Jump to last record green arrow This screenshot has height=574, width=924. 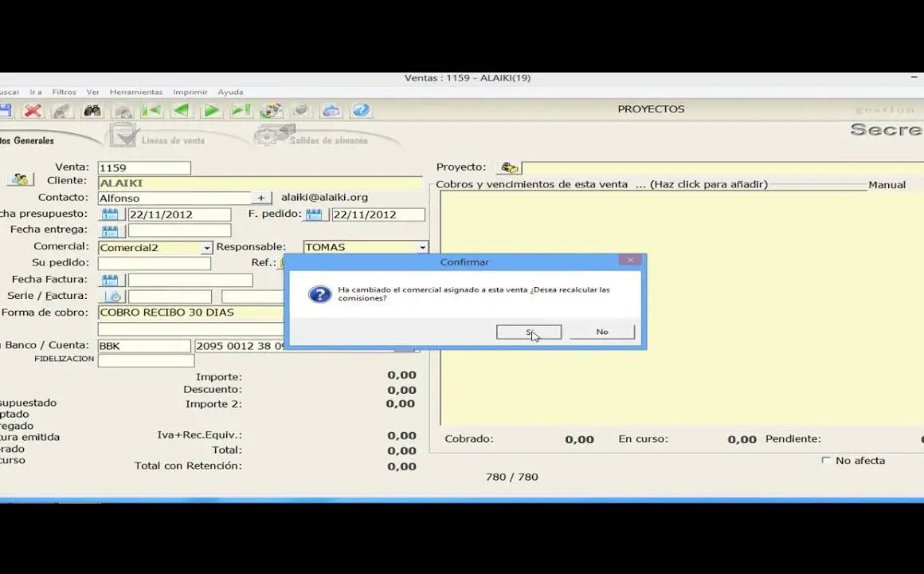click(241, 111)
